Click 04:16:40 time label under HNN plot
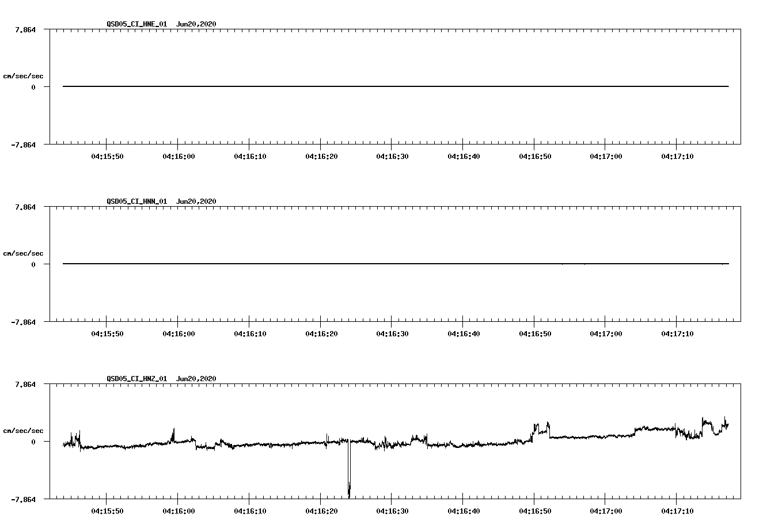The width and height of the screenshot is (782, 532). pyautogui.click(x=464, y=333)
